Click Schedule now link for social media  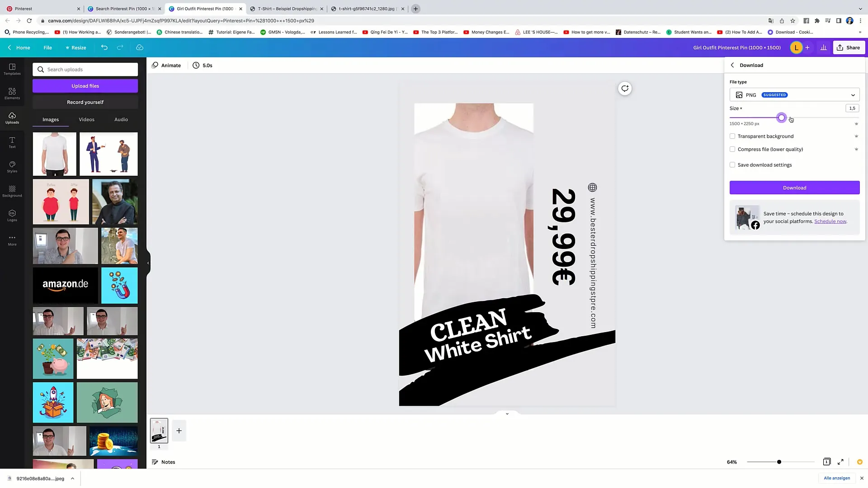tap(830, 221)
